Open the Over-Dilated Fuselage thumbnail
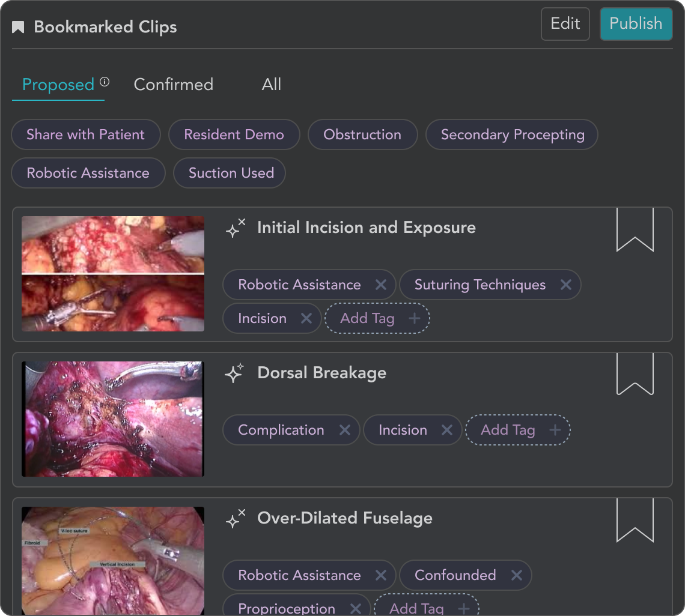 click(113, 561)
